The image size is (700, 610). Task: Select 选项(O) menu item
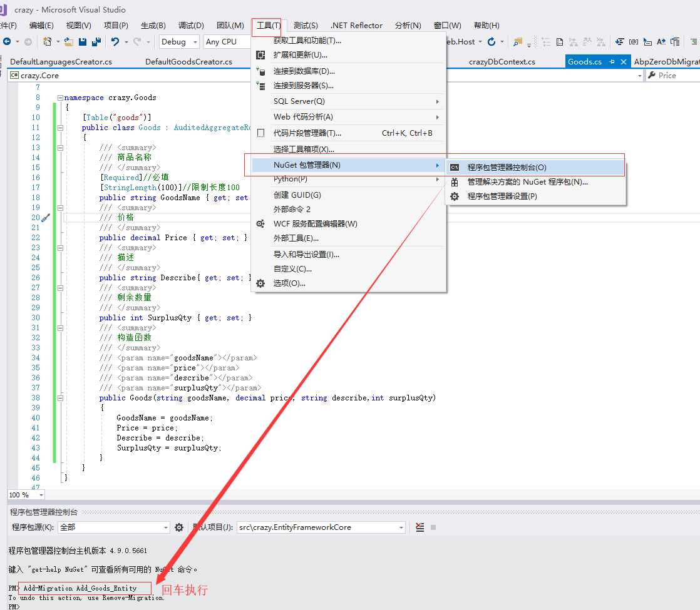pyautogui.click(x=348, y=283)
